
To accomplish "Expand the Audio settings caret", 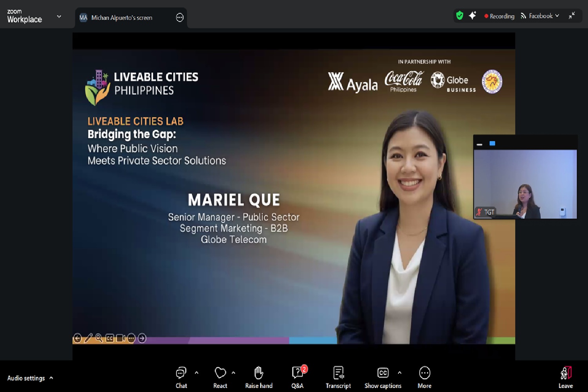I will coord(51,378).
